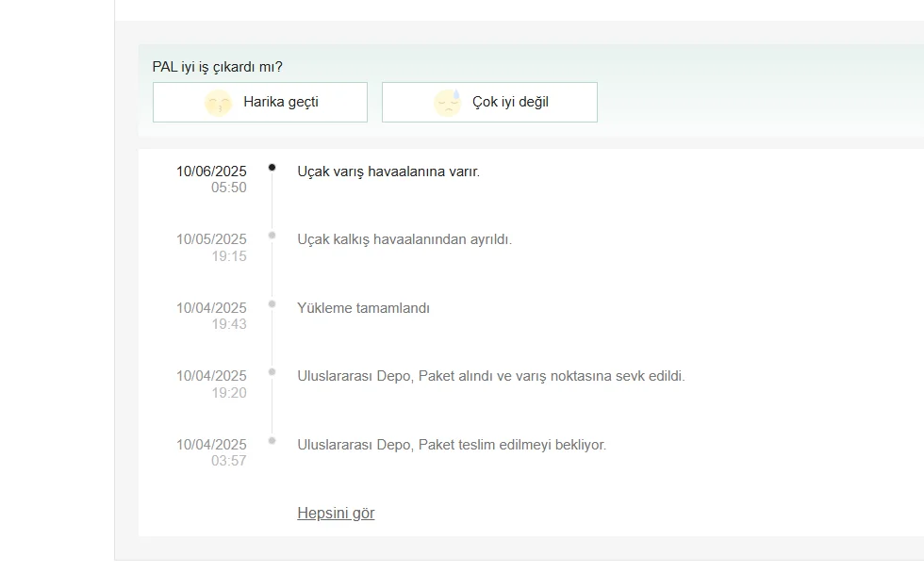Image resolution: width=924 pixels, height=572 pixels.
Task: Click the 'Harika geçti' feedback button
Action: click(260, 103)
